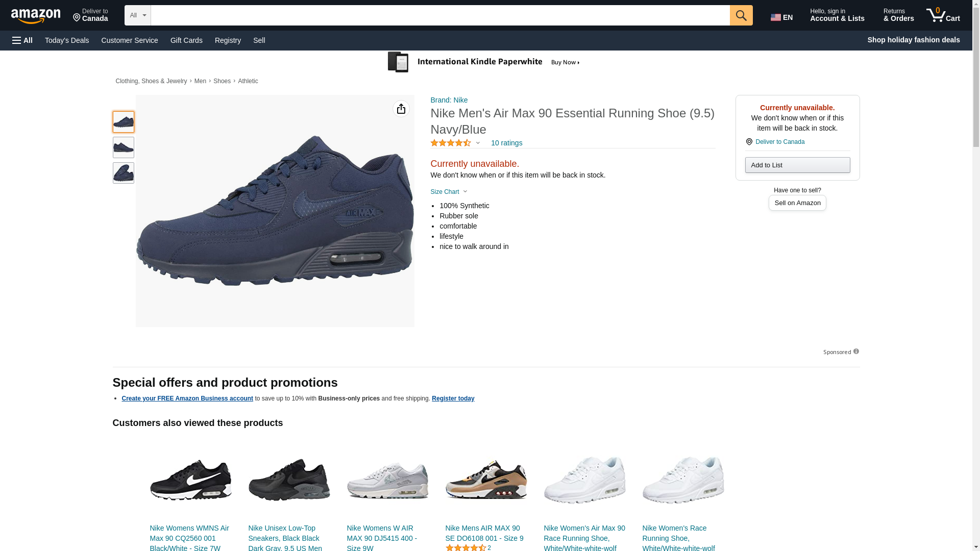
Task: Select the second shoe thumbnail image
Action: click(124, 147)
